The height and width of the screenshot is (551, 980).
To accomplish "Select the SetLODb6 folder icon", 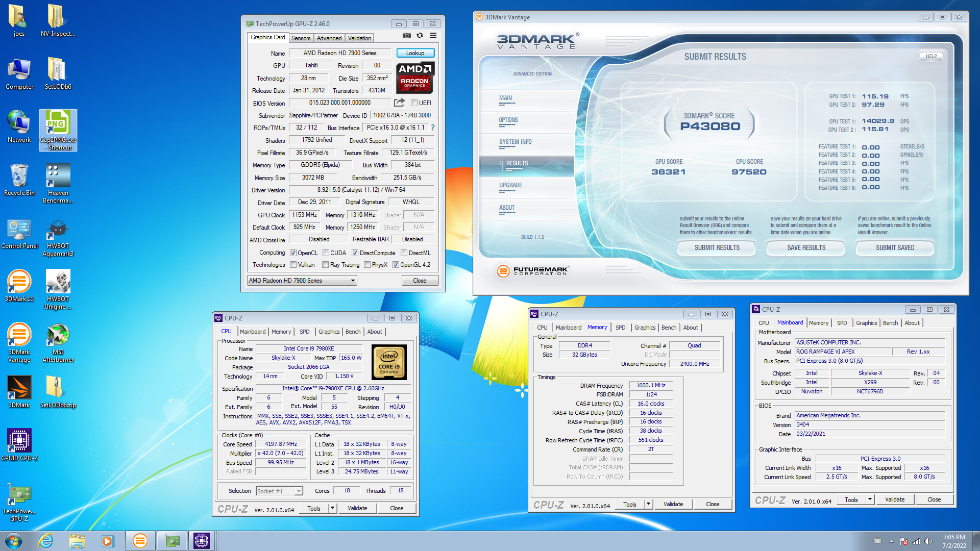I will (58, 74).
